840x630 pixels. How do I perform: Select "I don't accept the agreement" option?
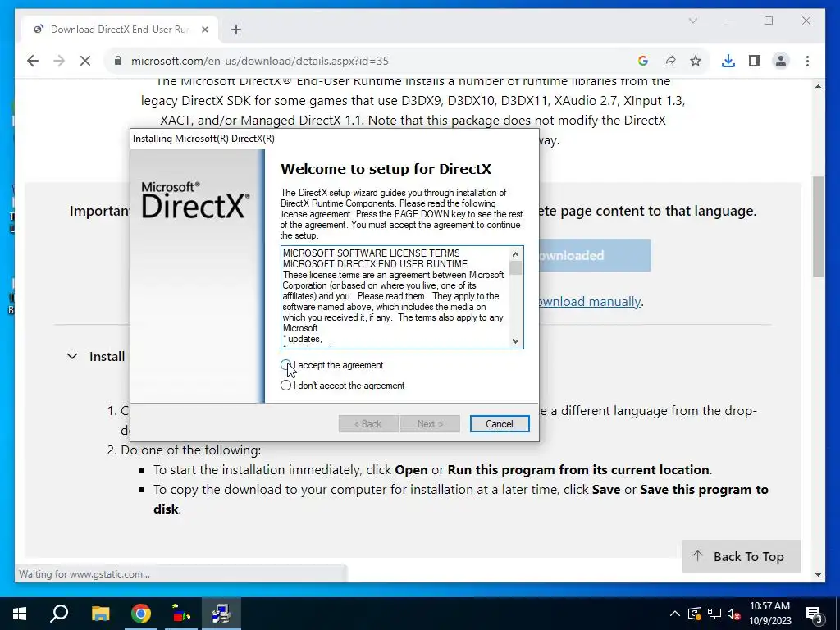click(285, 386)
